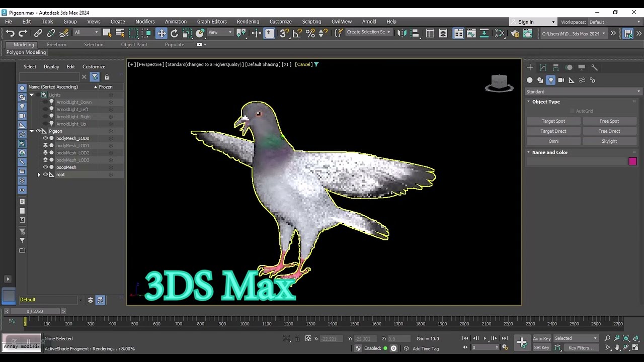This screenshot has width=644, height=362.
Task: Toggle the frozen state of bodyMesh_LOD1
Action: 111,146
